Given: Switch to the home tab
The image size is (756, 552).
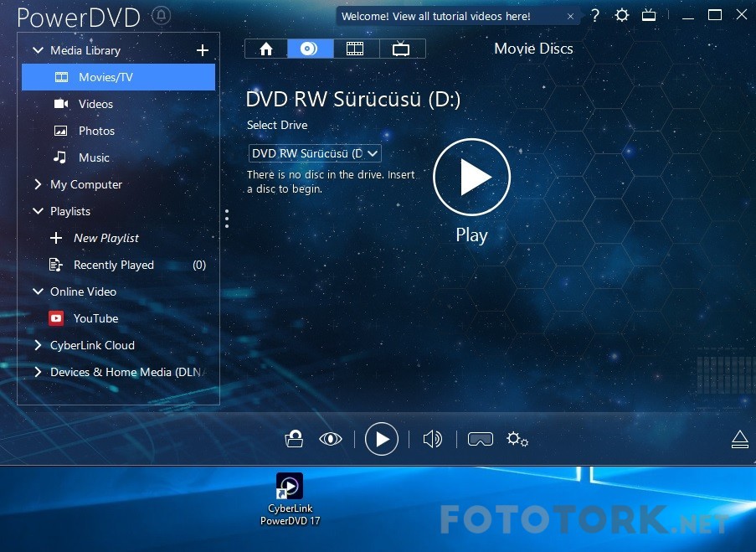Looking at the screenshot, I should [x=266, y=49].
